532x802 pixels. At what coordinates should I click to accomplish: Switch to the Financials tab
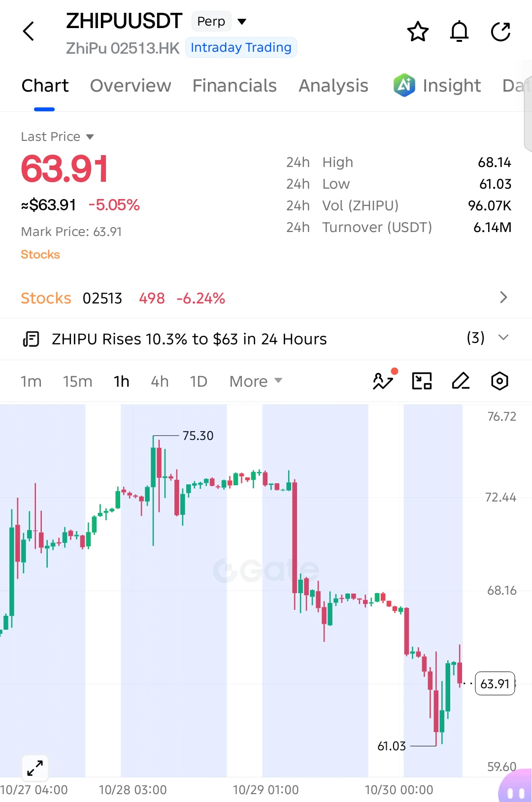(234, 86)
